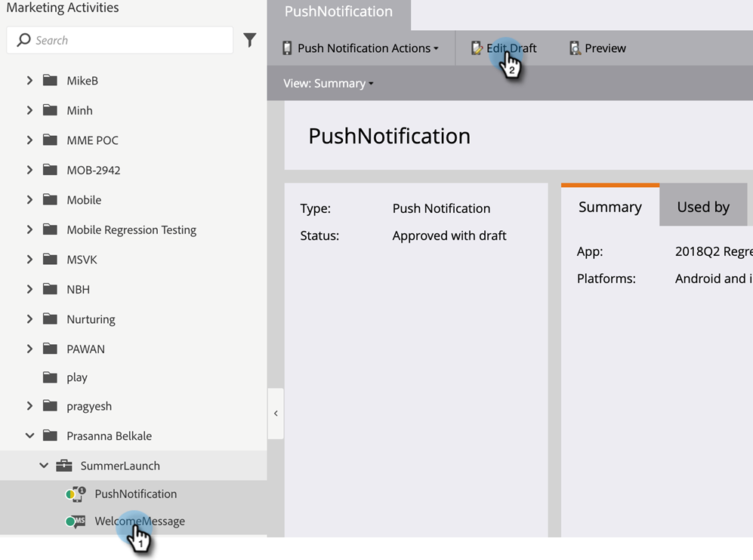This screenshot has height=560, width=753.
Task: Switch to the Used by tab
Action: (703, 207)
